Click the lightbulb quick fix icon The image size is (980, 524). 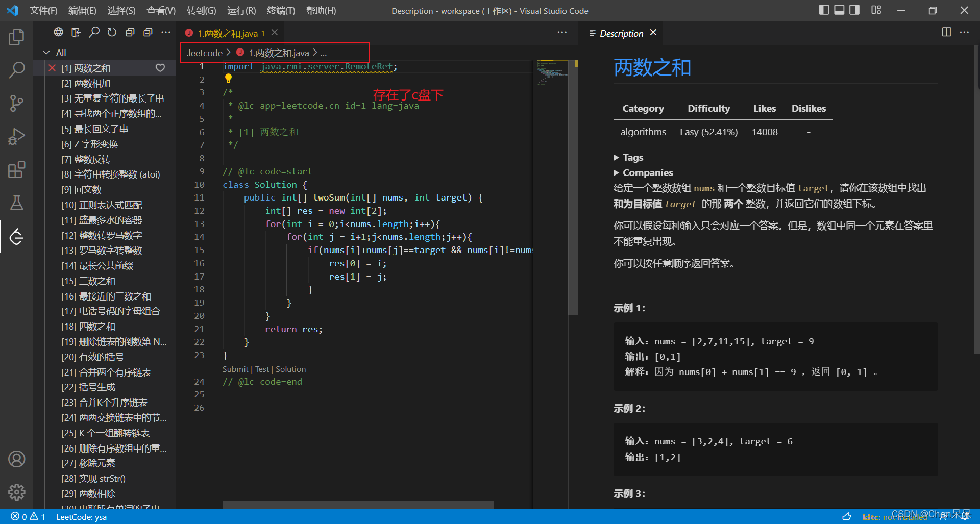(x=228, y=79)
